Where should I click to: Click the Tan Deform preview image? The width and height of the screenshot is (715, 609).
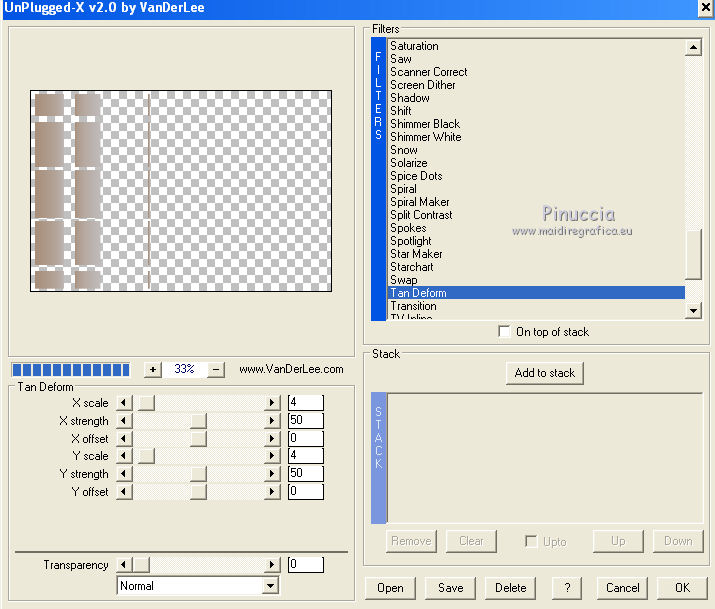(x=181, y=191)
